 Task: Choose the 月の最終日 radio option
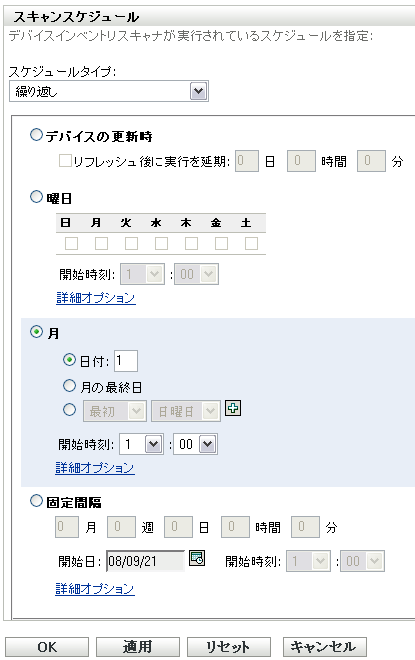click(x=69, y=386)
